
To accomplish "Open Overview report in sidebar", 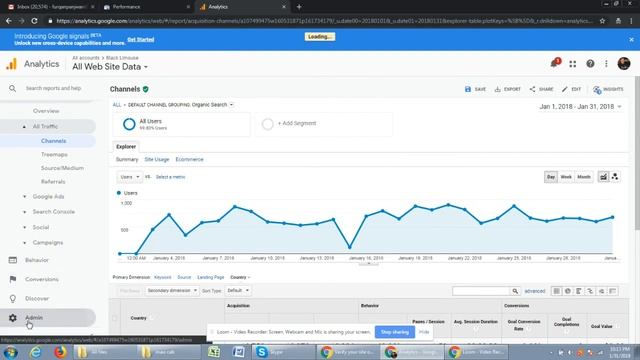I will pos(46,111).
